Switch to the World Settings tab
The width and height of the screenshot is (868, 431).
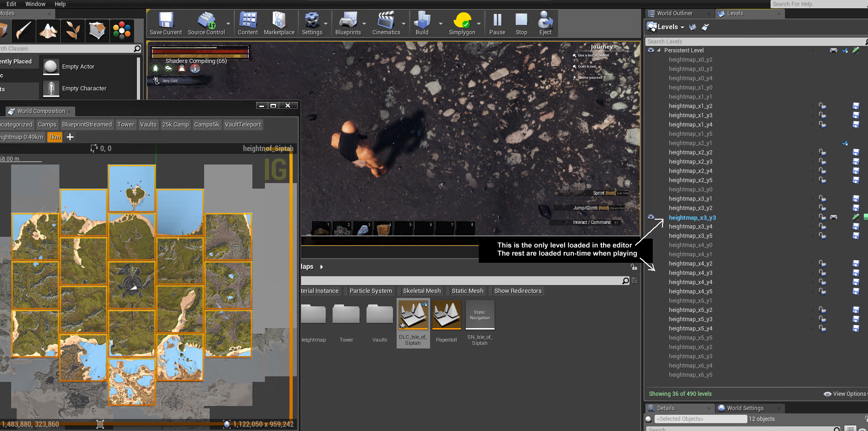coord(745,408)
